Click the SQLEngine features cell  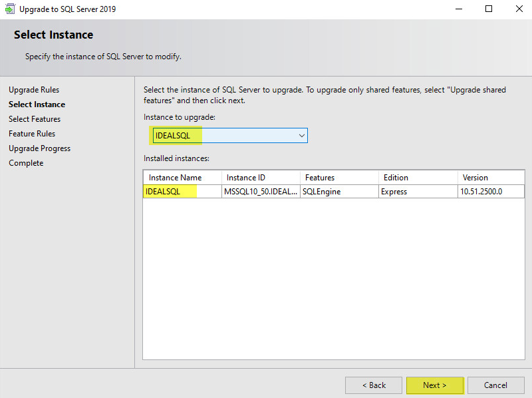[x=339, y=192]
